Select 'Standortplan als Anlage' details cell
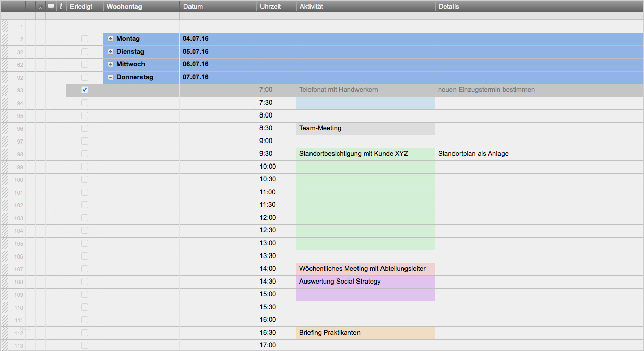 (539, 154)
